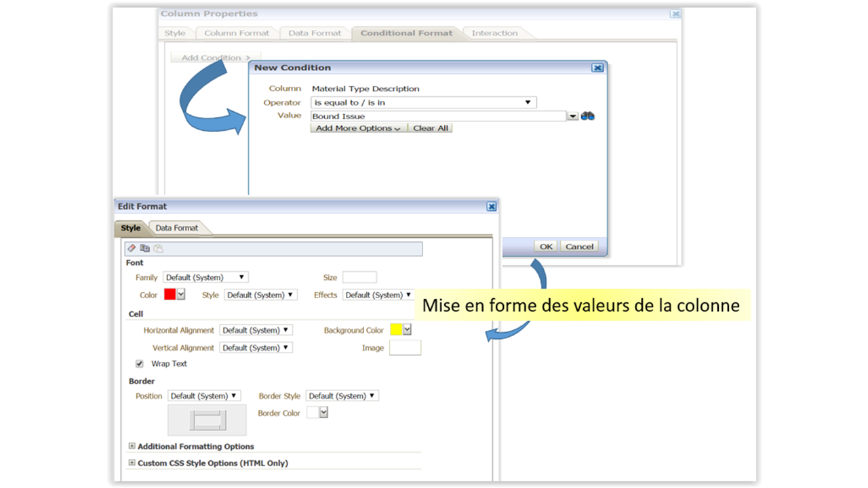Screen dimensions: 868x488
Task: Open the Column Format tab
Action: pos(237,33)
